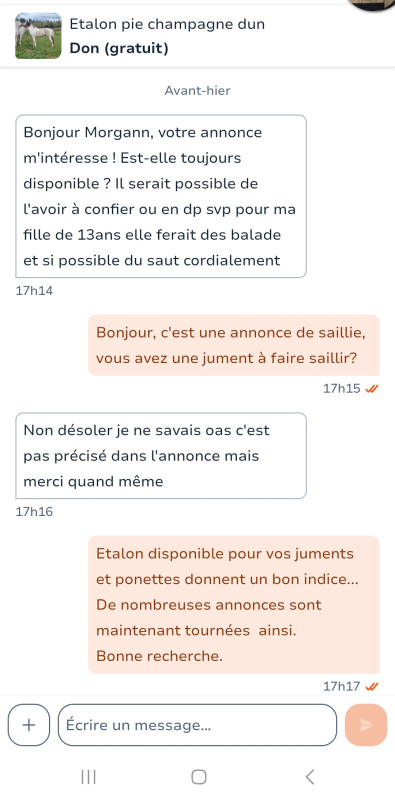Select the 'Bonjour Morgann' received message bubble
The width and height of the screenshot is (395, 800).
[161, 196]
